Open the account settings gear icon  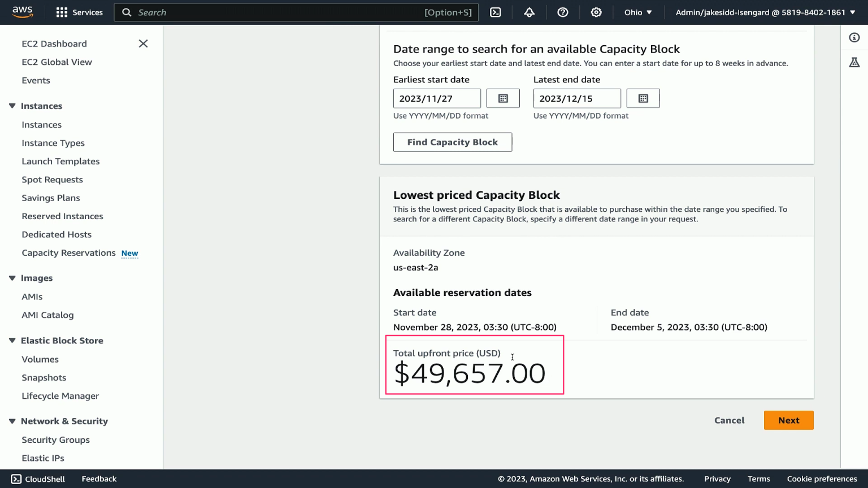[596, 12]
